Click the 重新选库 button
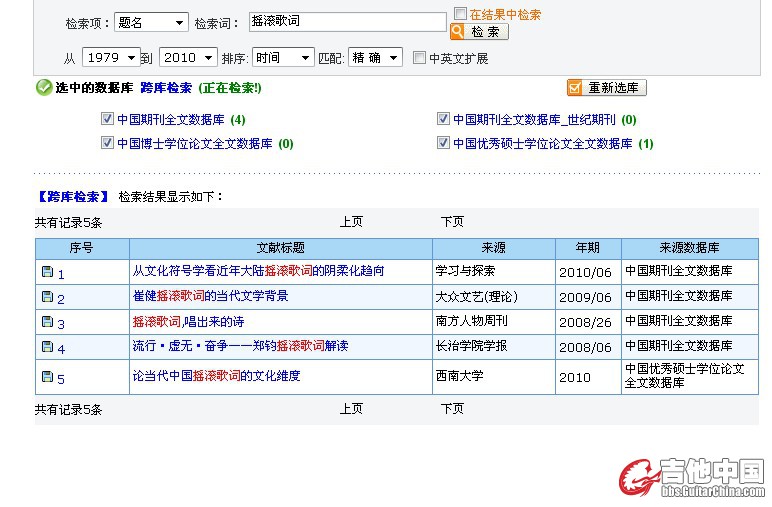This screenshot has height=507, width=772. tap(607, 88)
